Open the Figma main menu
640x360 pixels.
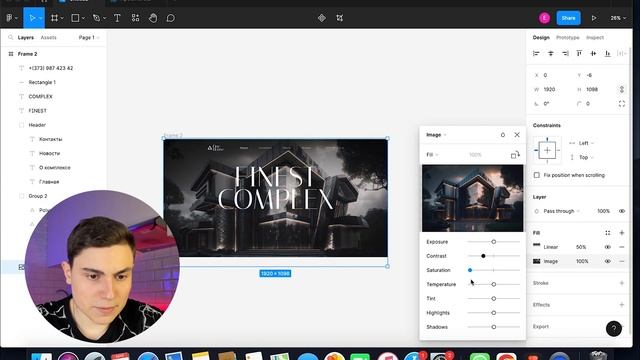(x=10, y=18)
